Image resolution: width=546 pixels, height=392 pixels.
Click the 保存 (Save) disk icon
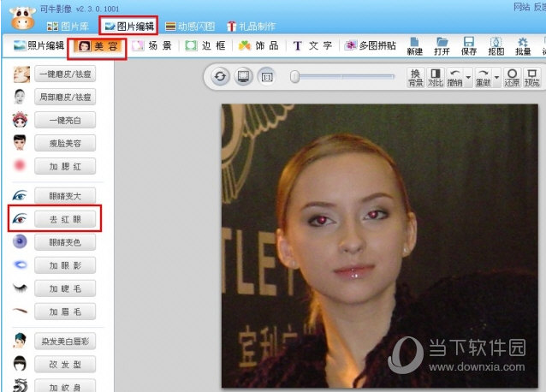coord(469,45)
